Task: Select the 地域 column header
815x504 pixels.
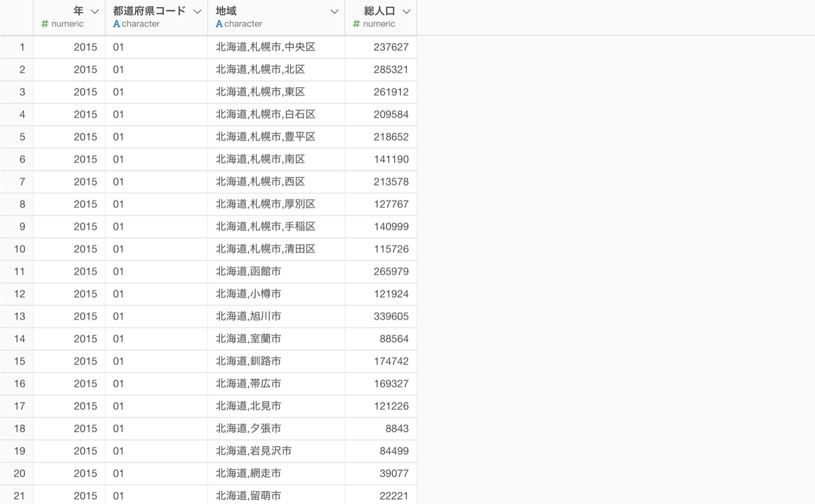Action: pyautogui.click(x=276, y=18)
